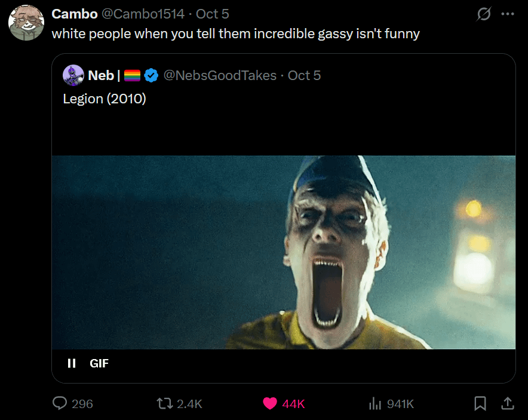Open the @Cambo1514 handle link
Image resolution: width=528 pixels, height=420 pixels.
(x=143, y=14)
